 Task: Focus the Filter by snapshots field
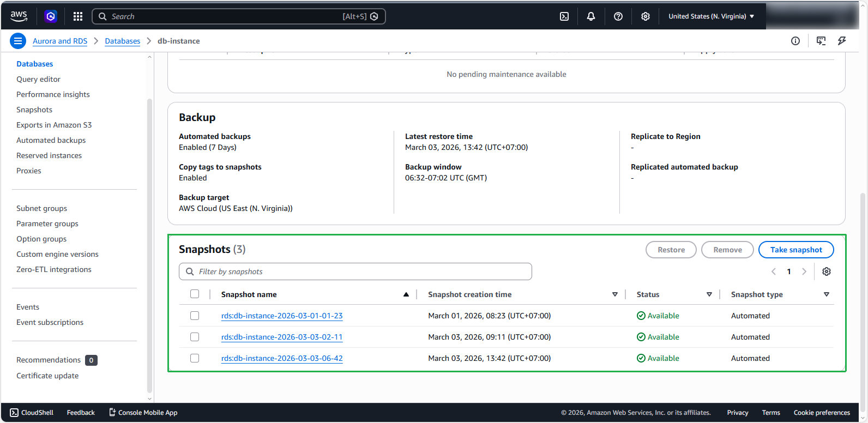pyautogui.click(x=355, y=271)
